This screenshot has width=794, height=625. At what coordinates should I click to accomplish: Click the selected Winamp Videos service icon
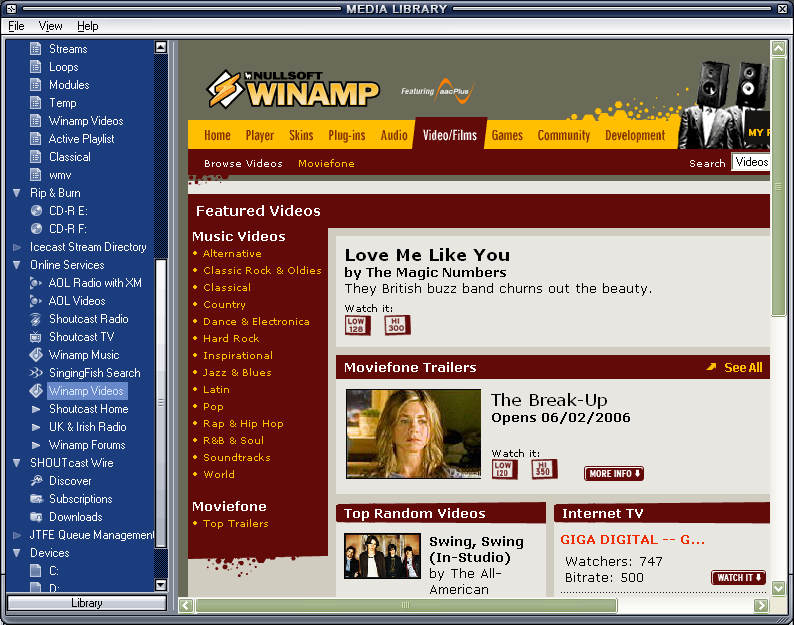point(35,391)
